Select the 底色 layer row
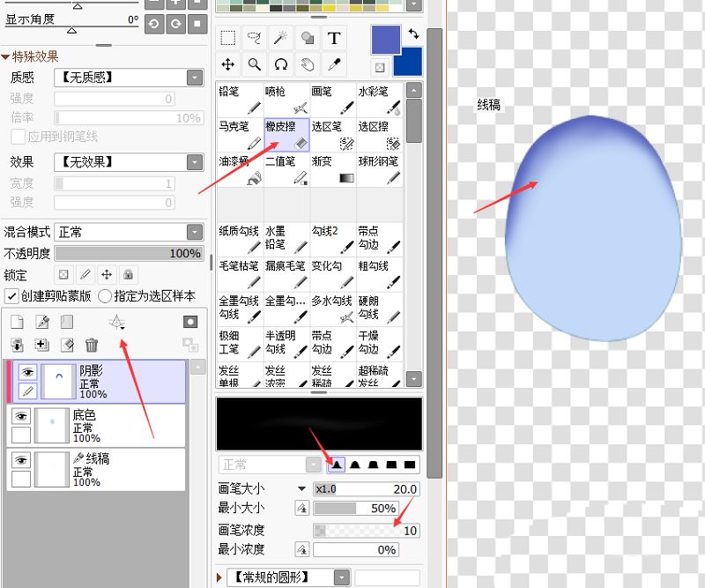This screenshot has height=588, width=705. (x=96, y=426)
